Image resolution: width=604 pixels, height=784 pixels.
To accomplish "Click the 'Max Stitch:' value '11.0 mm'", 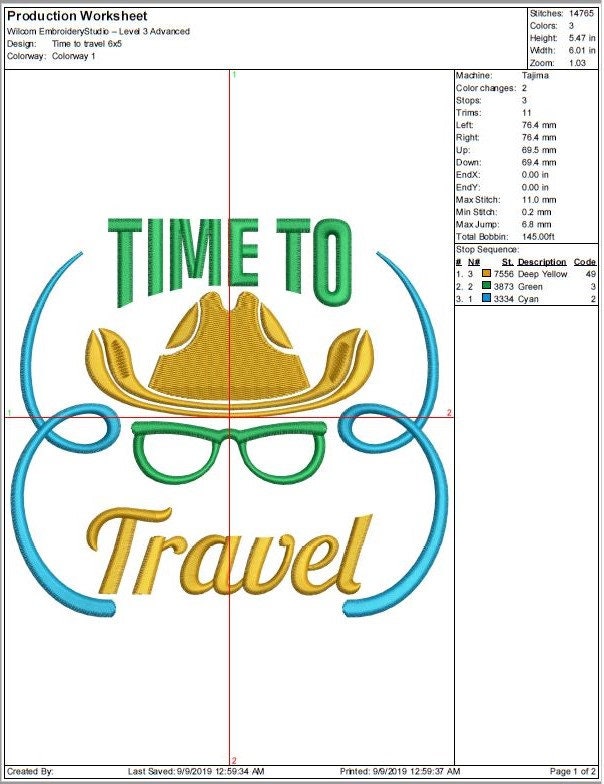I will (539, 200).
